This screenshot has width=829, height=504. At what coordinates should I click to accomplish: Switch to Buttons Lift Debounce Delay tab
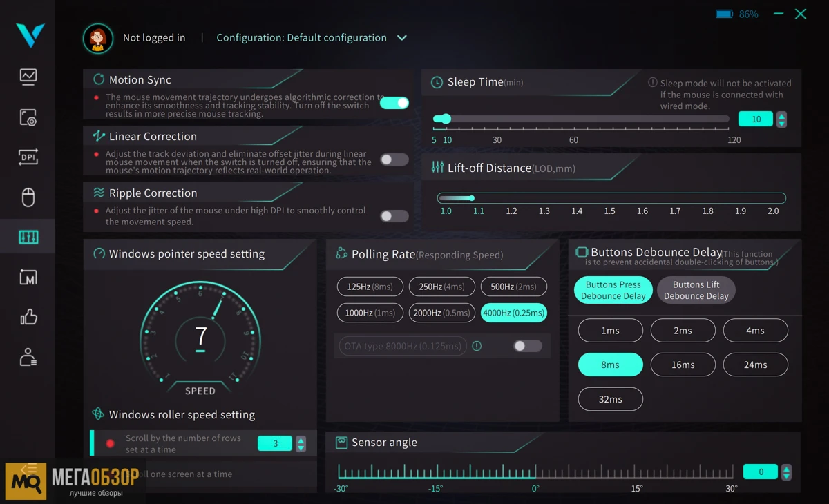696,290
